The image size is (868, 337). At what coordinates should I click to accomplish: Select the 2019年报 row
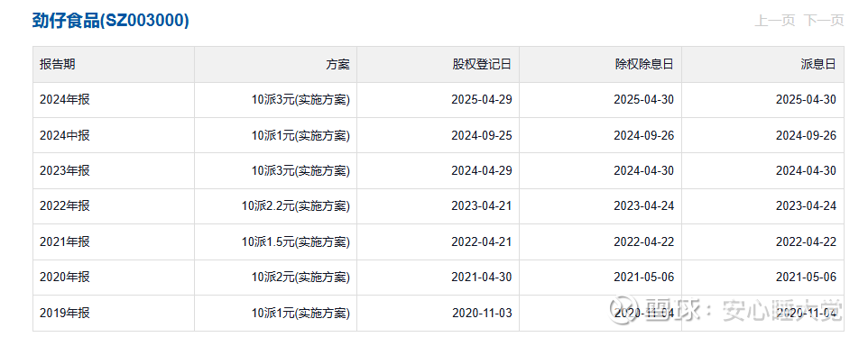pos(439,314)
